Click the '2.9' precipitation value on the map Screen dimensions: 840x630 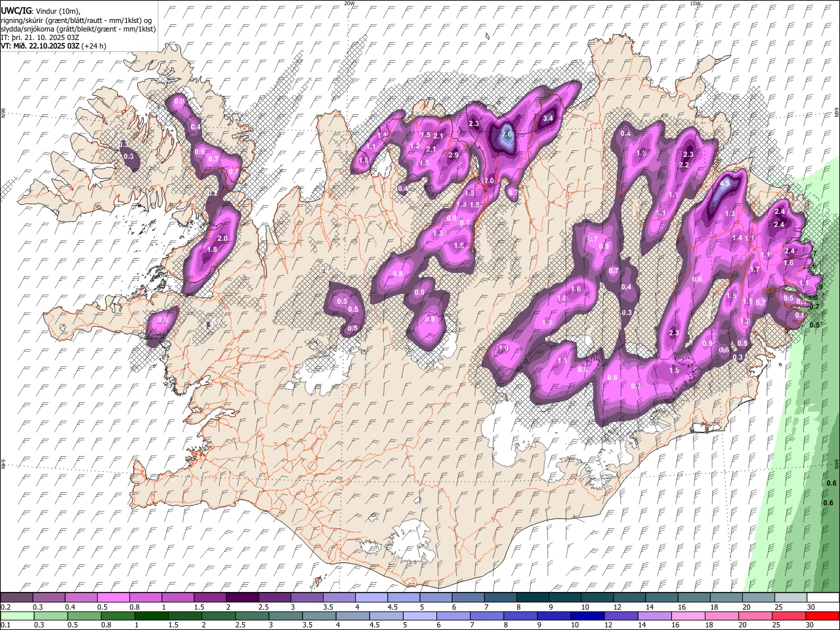tap(453, 156)
